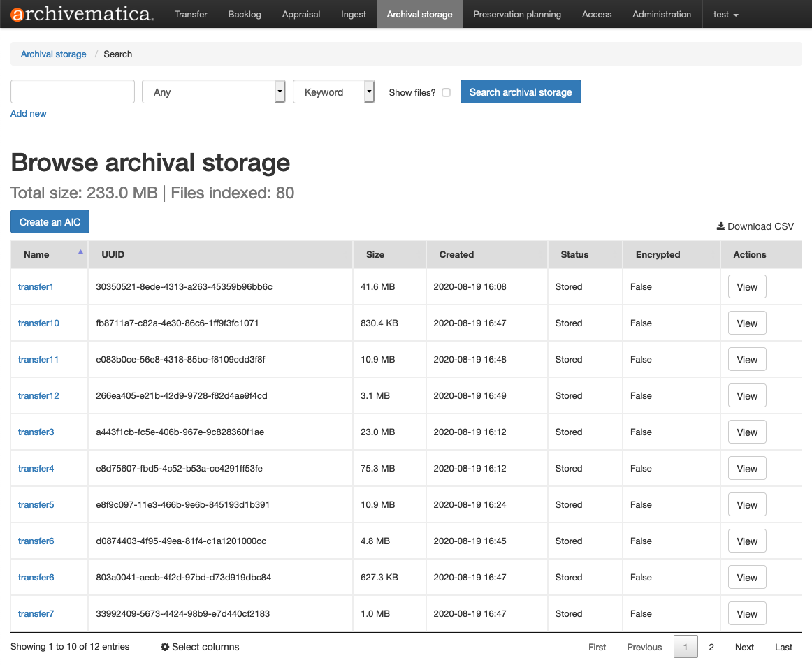The image size is (812, 665).
Task: Open the test user account menu
Action: tap(725, 14)
